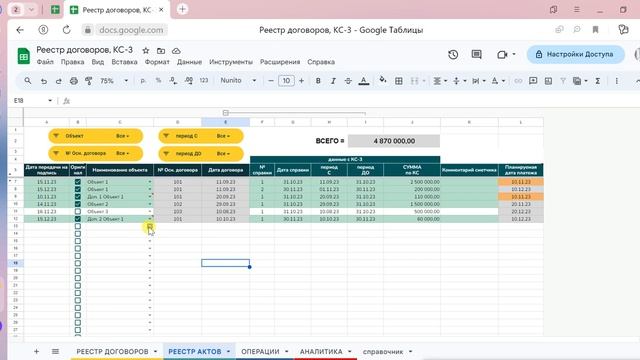Image resolution: width=640 pixels, height=360 pixels.
Task: Open the Формат menu
Action: click(157, 62)
